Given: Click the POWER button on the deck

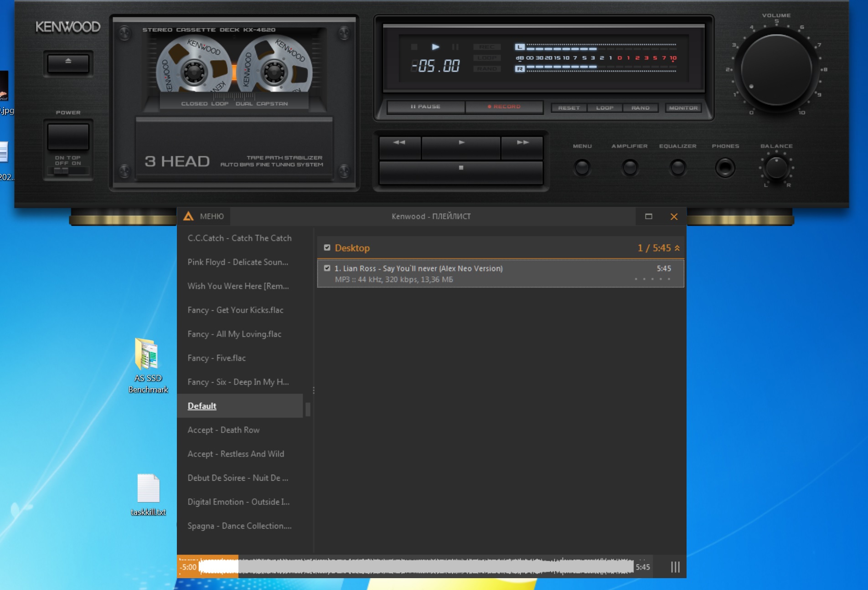Looking at the screenshot, I should 68,136.
